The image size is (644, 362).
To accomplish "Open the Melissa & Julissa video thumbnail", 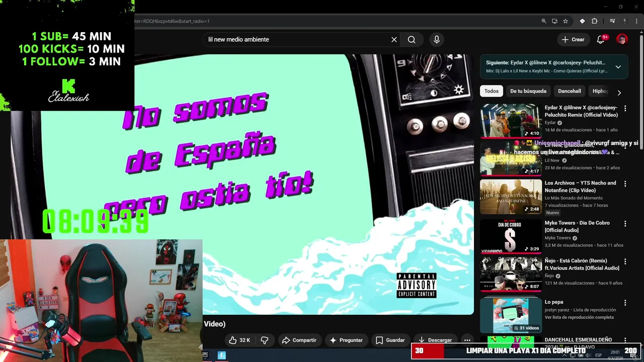I will point(511,158).
